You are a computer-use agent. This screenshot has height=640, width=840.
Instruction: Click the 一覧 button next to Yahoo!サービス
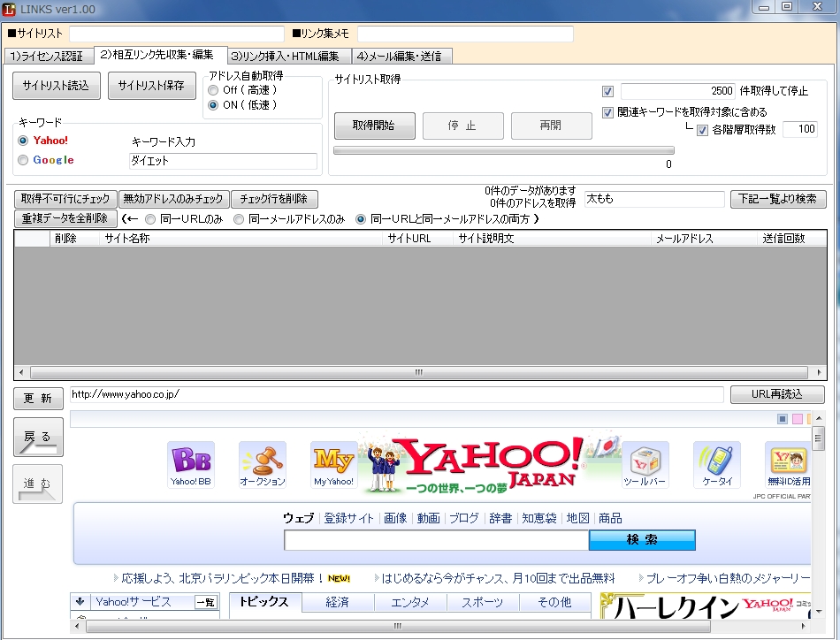(x=206, y=603)
